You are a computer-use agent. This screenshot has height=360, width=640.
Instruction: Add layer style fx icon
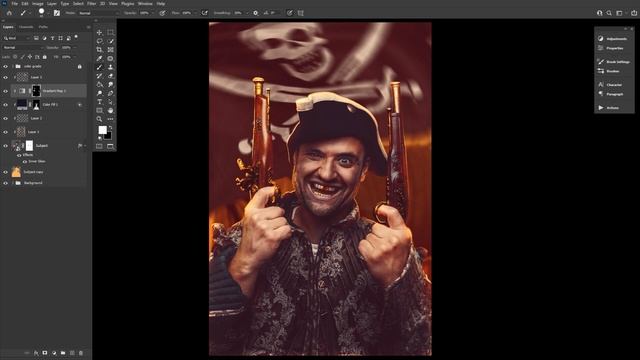click(36, 353)
